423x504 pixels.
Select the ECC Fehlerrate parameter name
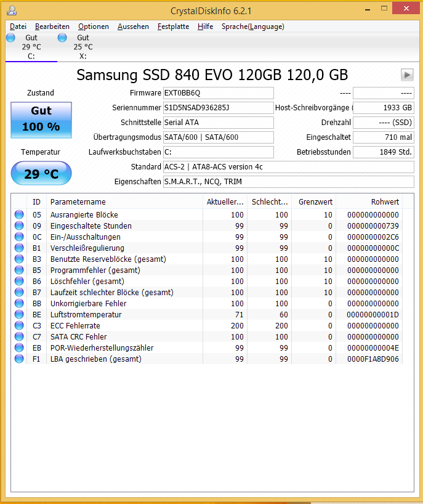(75, 325)
